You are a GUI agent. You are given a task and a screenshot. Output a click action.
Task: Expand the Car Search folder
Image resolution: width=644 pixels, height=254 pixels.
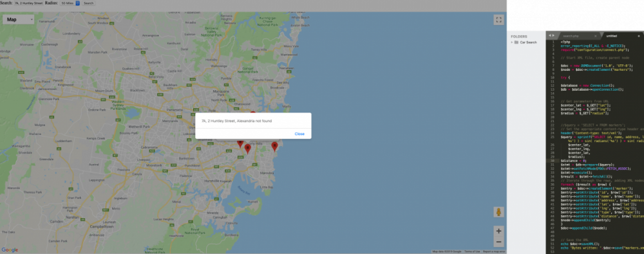512,42
